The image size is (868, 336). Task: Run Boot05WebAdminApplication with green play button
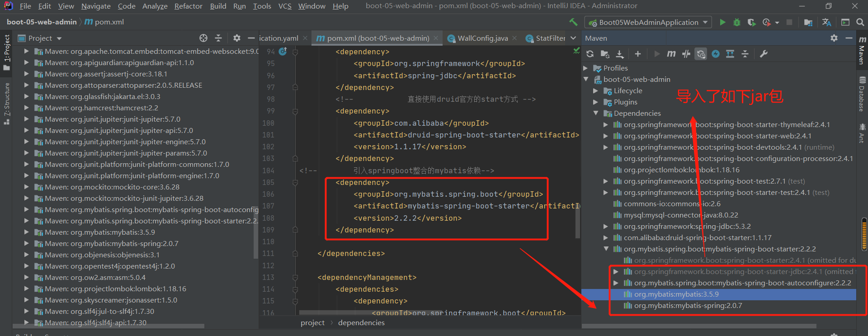click(x=722, y=22)
